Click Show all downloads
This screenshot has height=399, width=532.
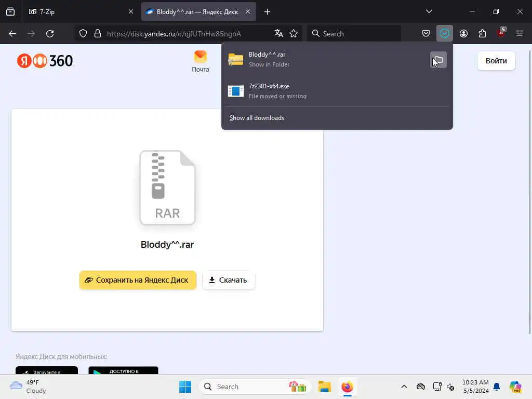coord(257,118)
